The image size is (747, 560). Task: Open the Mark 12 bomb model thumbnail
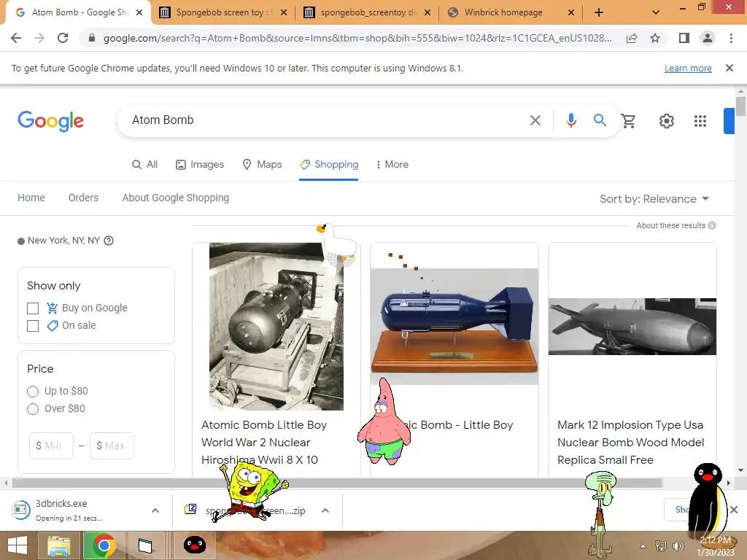pos(632,327)
